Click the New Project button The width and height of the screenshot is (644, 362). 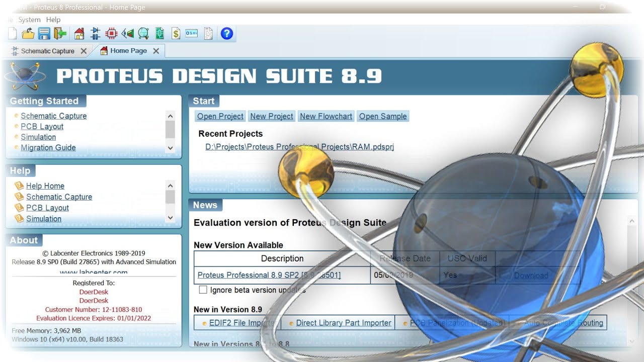[271, 116]
